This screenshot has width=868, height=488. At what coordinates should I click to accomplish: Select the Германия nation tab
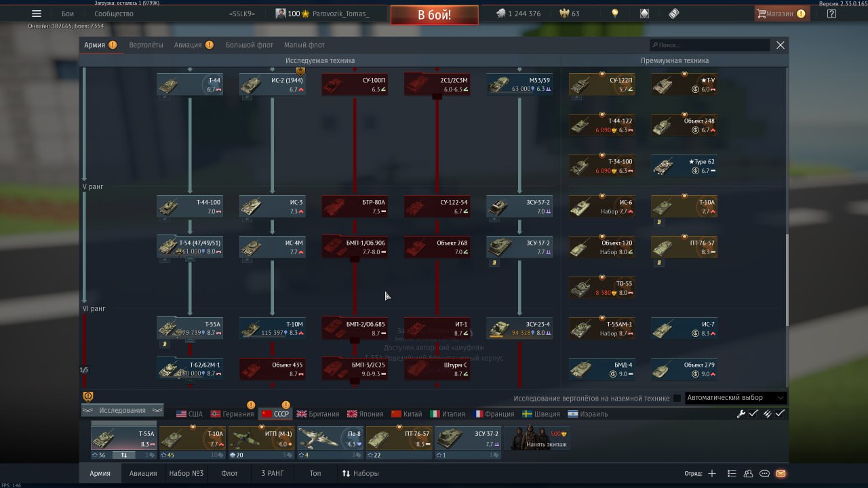tap(233, 413)
